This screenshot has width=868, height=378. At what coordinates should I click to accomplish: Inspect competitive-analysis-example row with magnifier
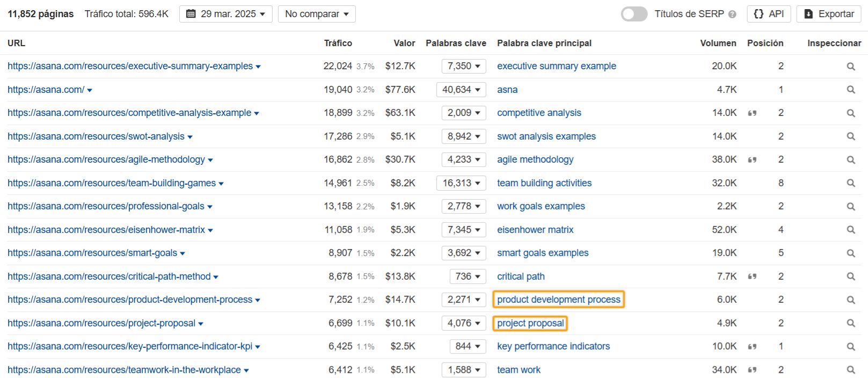point(851,113)
